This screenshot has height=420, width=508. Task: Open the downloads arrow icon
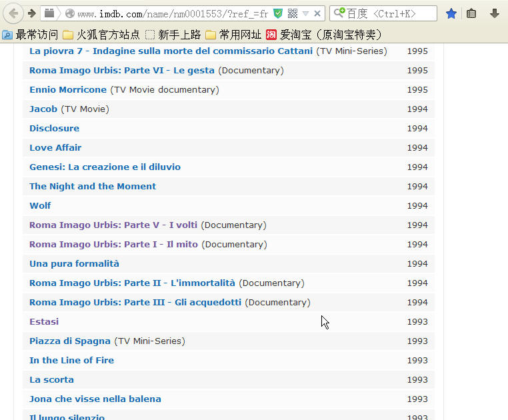pos(495,13)
